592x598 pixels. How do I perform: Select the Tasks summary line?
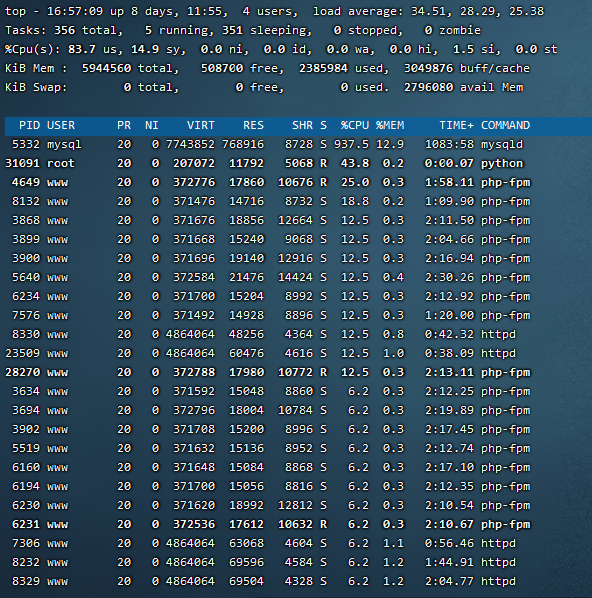243,31
